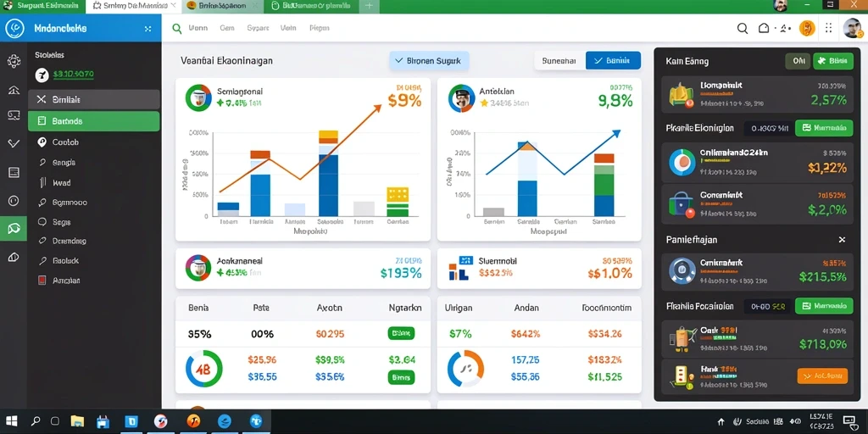Image resolution: width=868 pixels, height=434 pixels.
Task: Click the orange coin icon in header
Action: pyautogui.click(x=807, y=28)
